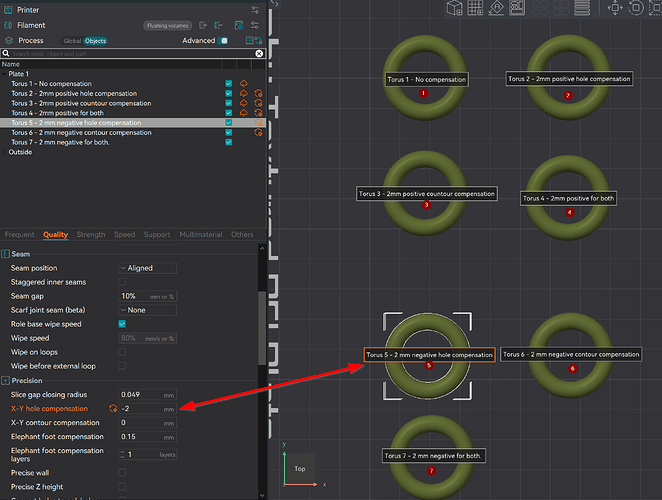Click the Split to parts icon

(561, 8)
